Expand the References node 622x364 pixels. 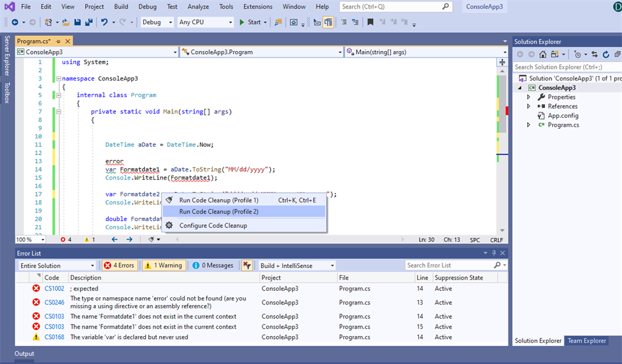[x=530, y=106]
